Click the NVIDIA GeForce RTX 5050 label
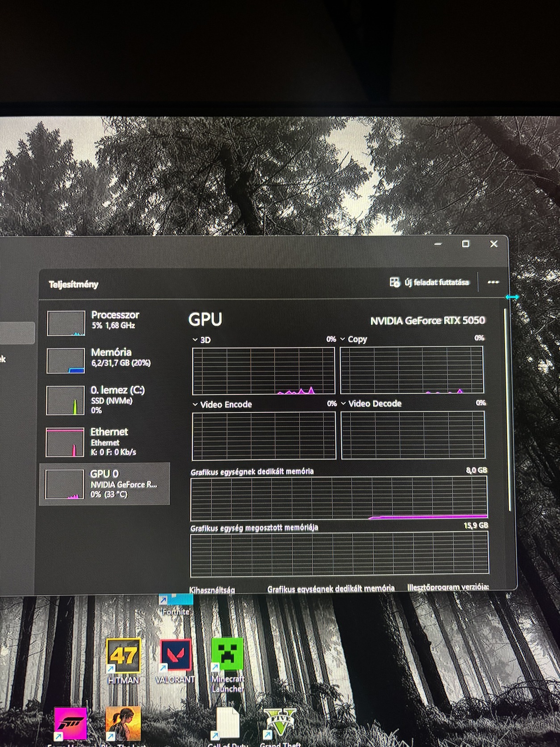The width and height of the screenshot is (560, 747). click(x=427, y=320)
